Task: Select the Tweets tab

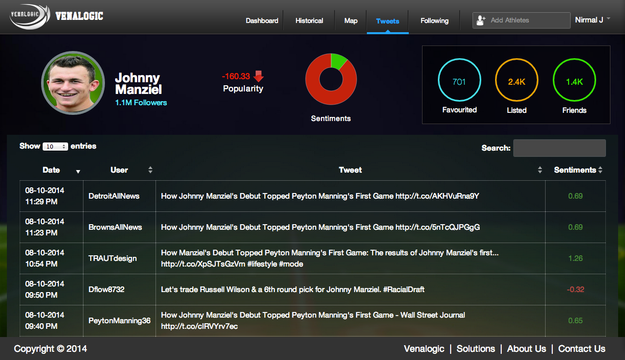Action: [x=387, y=21]
